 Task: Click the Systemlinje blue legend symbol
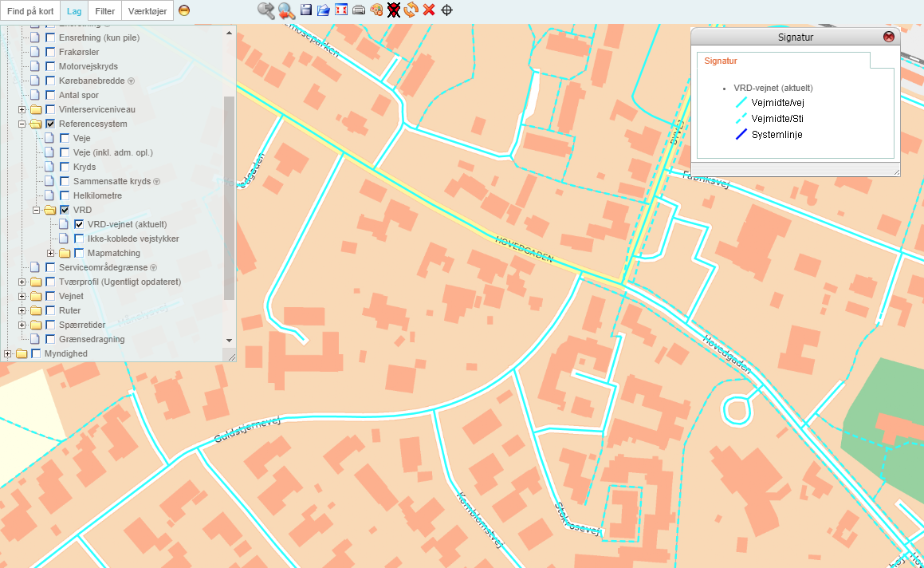(x=741, y=135)
